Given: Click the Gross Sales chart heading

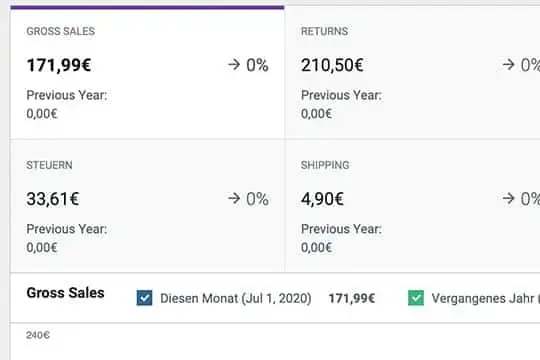Looking at the screenshot, I should pos(65,293).
